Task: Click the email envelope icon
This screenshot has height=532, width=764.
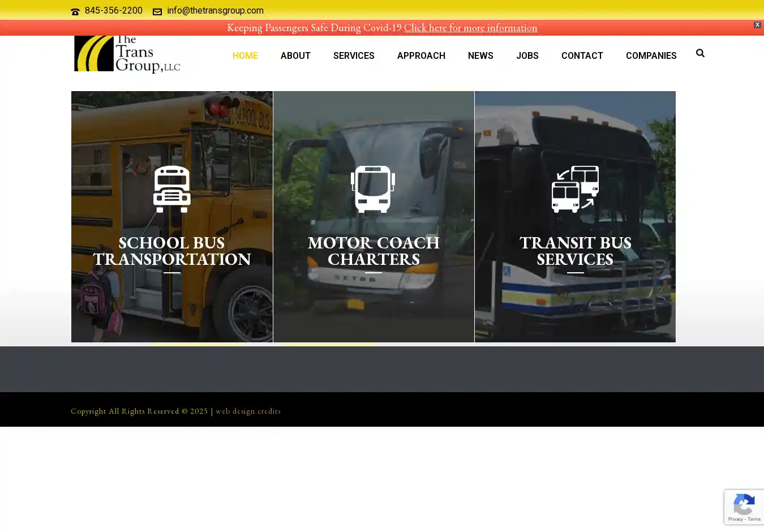Action: [157, 11]
